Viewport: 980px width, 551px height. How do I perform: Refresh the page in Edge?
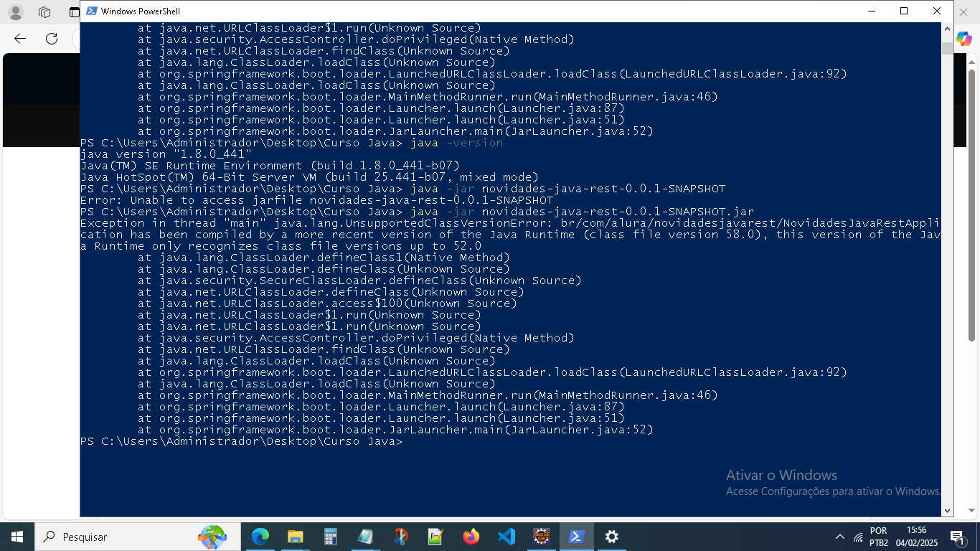coord(52,39)
